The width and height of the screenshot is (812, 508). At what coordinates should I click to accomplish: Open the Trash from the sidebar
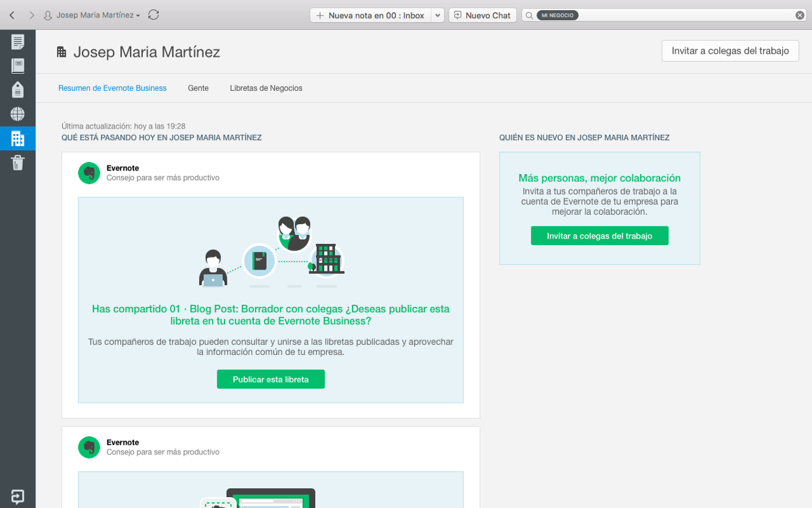pyautogui.click(x=18, y=163)
